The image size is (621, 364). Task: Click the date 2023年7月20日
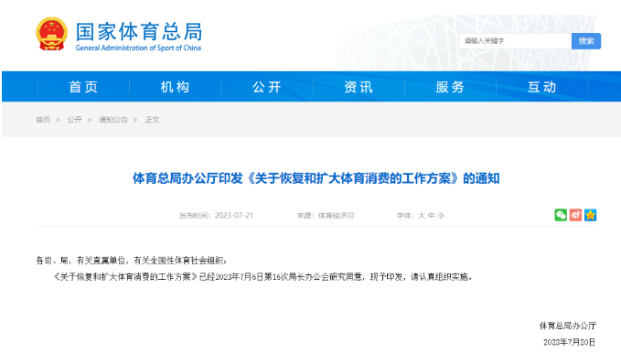[570, 342]
